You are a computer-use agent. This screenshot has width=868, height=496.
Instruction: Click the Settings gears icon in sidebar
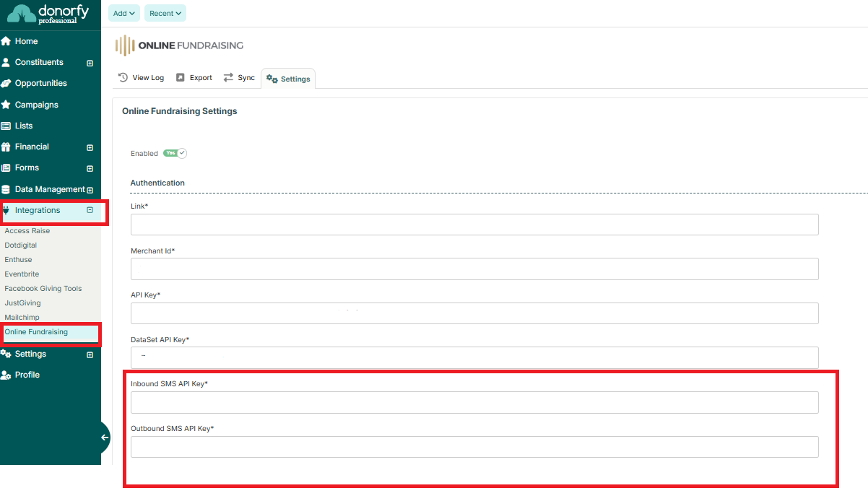pyautogui.click(x=6, y=354)
